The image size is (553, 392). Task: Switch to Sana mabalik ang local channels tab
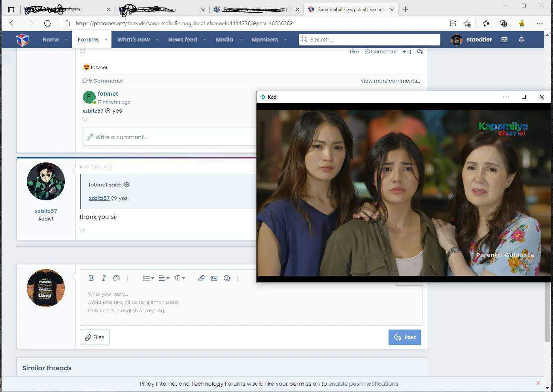tap(351, 9)
